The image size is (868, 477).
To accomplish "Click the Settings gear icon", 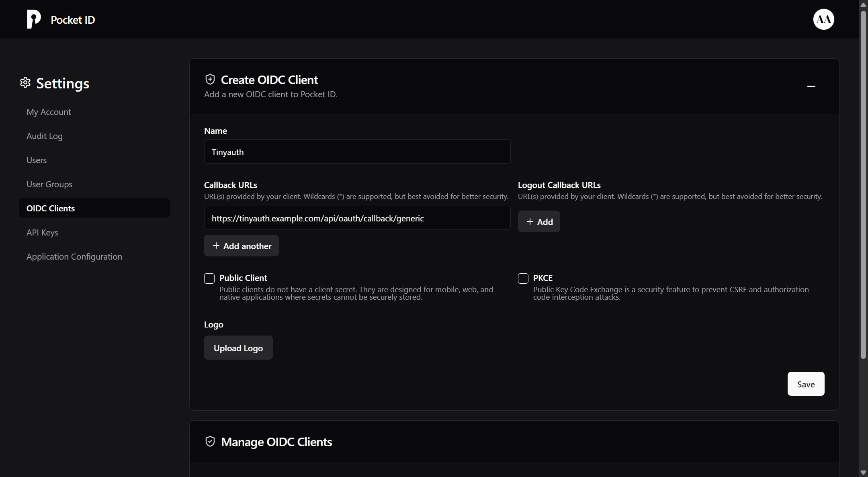I will [25, 83].
